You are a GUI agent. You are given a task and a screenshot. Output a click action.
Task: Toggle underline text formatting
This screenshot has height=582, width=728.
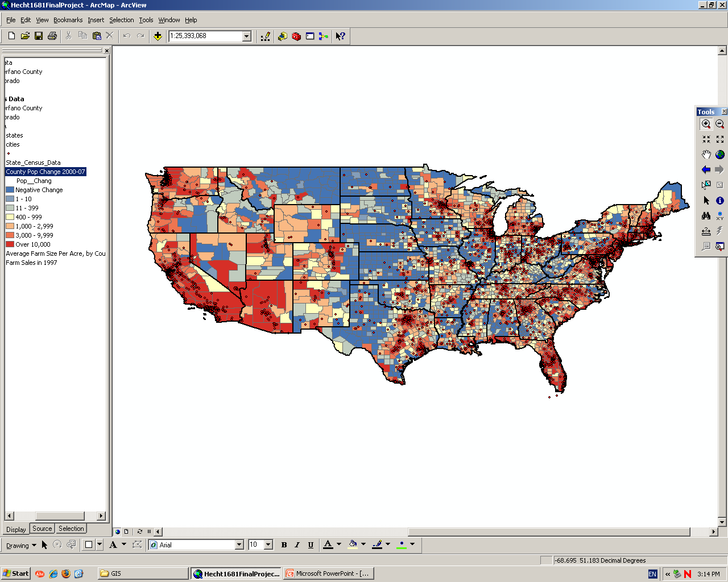click(x=311, y=545)
